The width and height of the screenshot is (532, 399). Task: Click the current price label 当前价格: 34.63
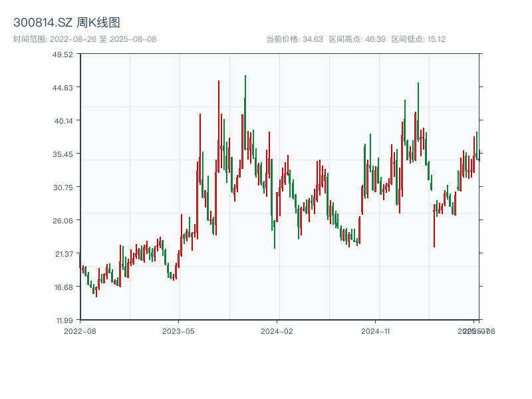pos(295,39)
